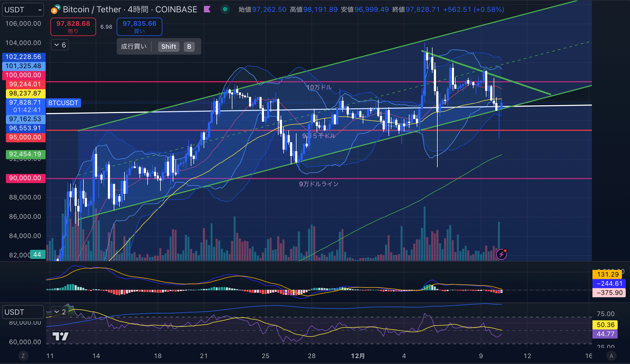Click the MACD value −375.90 label
The width and height of the screenshot is (630, 364).
(x=609, y=292)
